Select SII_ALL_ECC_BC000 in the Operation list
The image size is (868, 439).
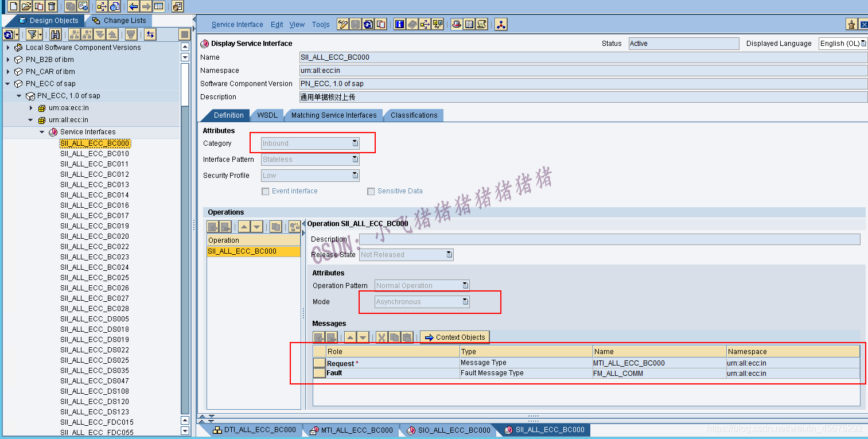click(254, 251)
